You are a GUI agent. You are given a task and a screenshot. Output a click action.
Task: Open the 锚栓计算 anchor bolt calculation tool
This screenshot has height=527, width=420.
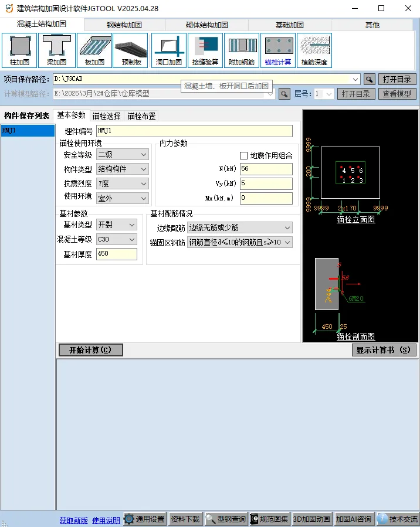pos(278,50)
